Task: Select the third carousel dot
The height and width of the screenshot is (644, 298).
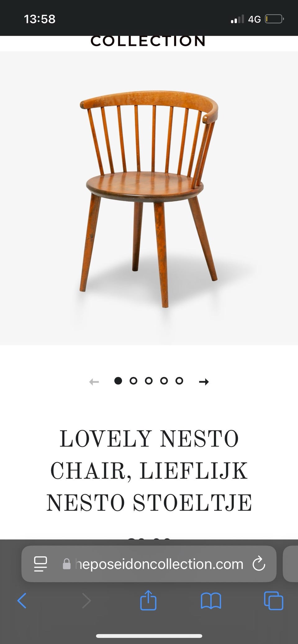Action: pos(149,381)
